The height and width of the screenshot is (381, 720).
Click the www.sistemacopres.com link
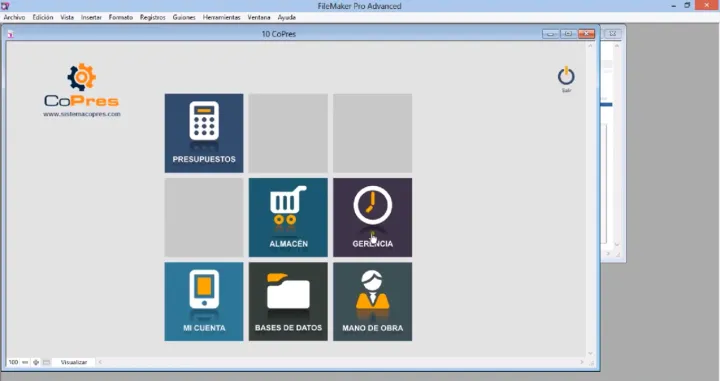82,114
